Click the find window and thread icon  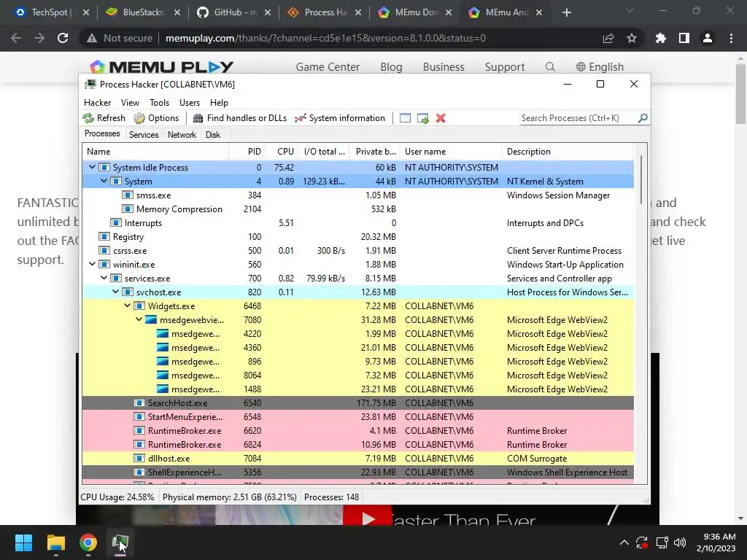(x=422, y=118)
